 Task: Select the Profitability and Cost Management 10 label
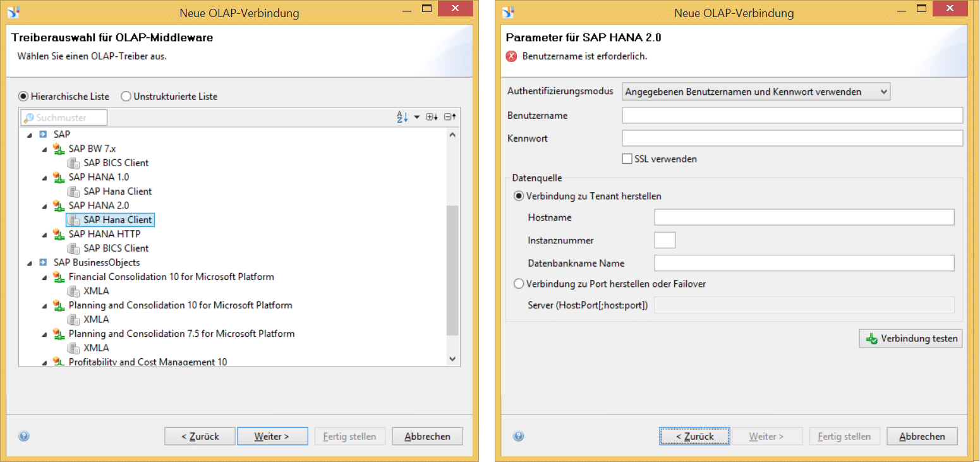pyautogui.click(x=148, y=362)
